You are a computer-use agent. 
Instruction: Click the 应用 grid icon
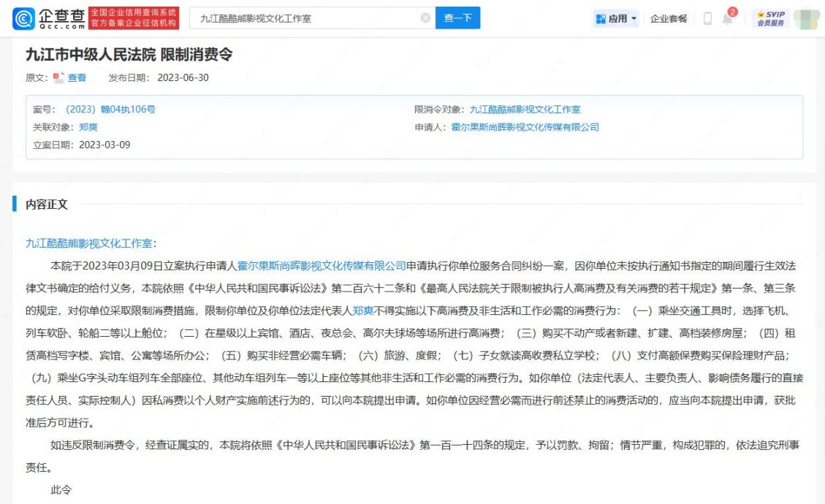(x=602, y=18)
